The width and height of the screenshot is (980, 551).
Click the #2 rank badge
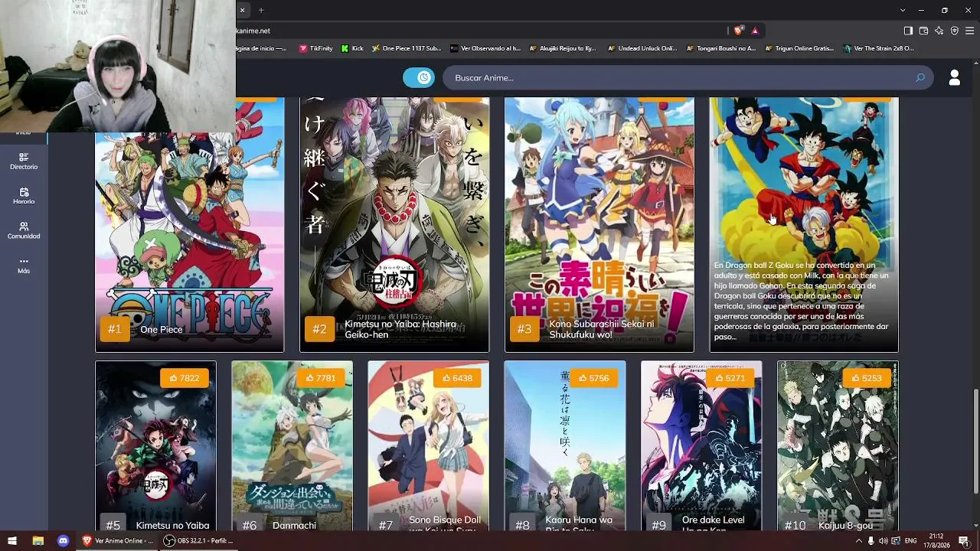click(319, 329)
